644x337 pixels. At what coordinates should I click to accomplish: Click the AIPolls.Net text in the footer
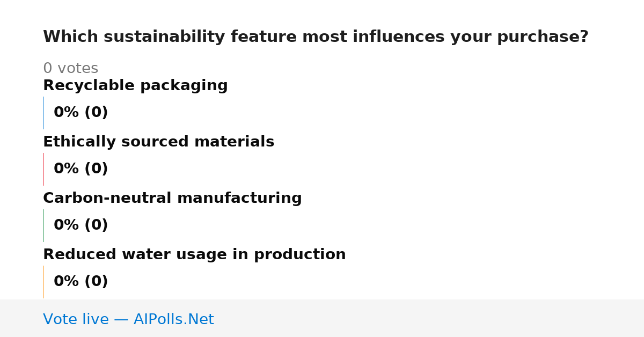[173, 319]
